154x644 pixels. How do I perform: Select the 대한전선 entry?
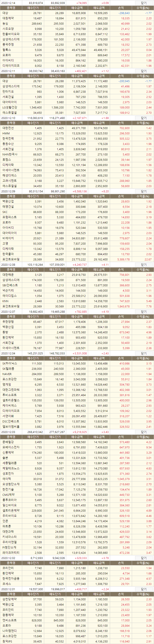8,128
